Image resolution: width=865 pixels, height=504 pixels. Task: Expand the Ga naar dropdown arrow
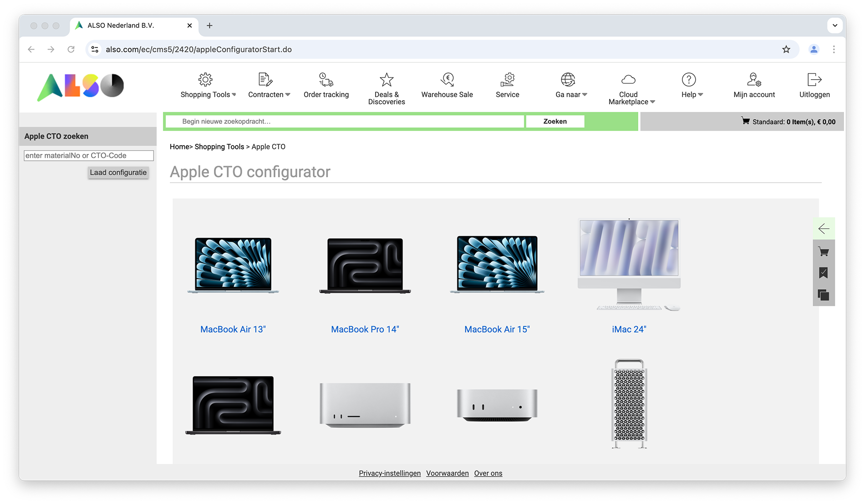[585, 95]
